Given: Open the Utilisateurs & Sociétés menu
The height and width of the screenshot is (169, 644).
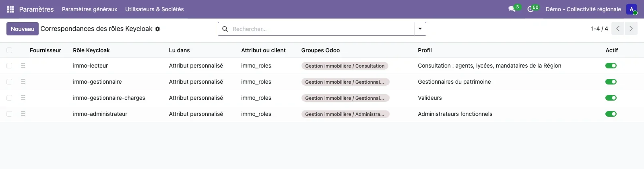Looking at the screenshot, I should coord(155,9).
